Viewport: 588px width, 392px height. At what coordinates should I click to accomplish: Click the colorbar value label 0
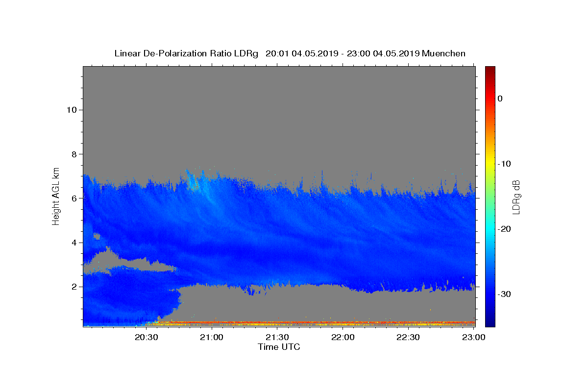point(500,98)
